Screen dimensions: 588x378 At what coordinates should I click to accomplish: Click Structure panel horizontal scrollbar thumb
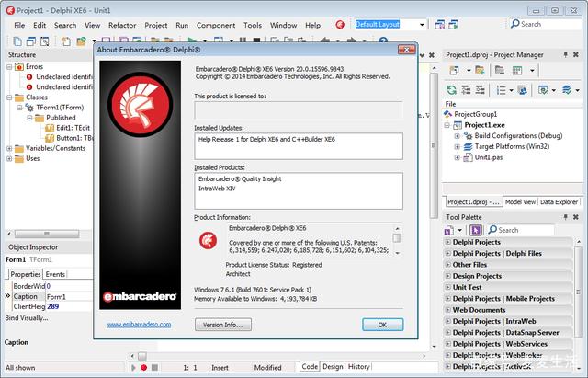(47, 234)
